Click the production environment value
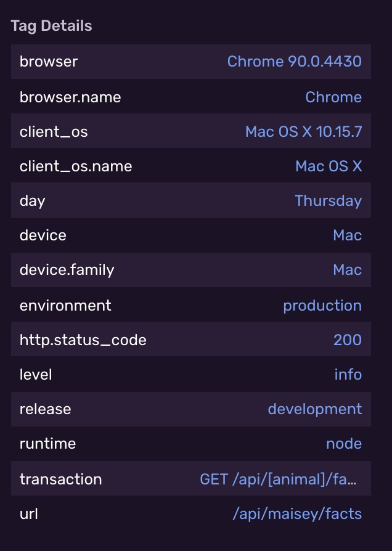 click(322, 305)
